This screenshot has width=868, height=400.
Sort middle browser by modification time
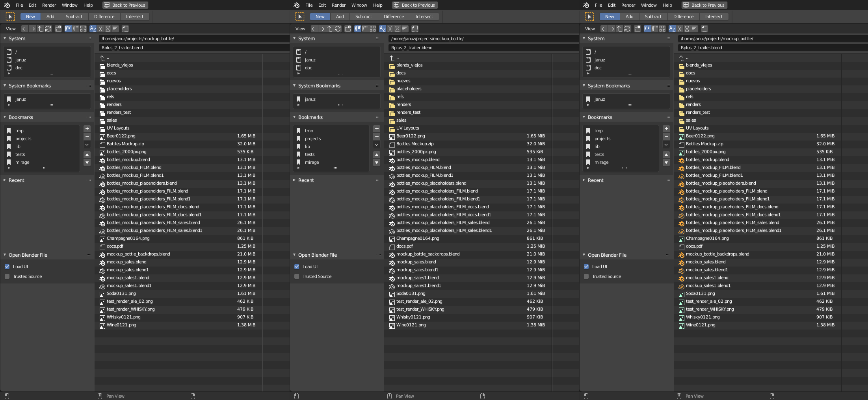[398, 29]
